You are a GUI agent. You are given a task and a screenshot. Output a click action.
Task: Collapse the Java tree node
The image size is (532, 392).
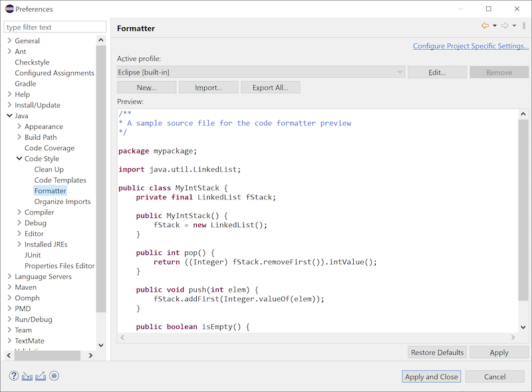pyautogui.click(x=9, y=116)
